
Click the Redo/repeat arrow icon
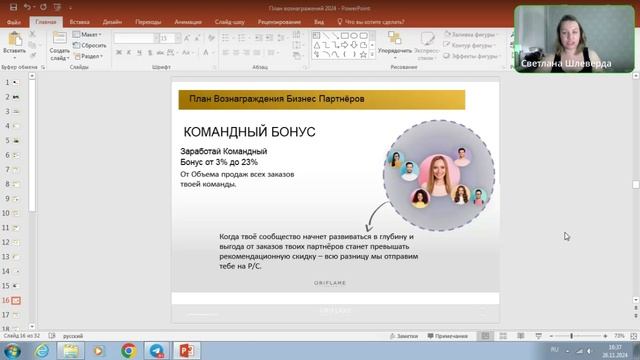43,7
